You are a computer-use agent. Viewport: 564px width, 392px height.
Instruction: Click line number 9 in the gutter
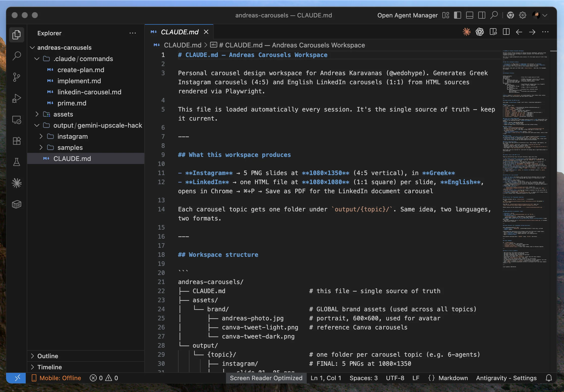pyautogui.click(x=163, y=155)
